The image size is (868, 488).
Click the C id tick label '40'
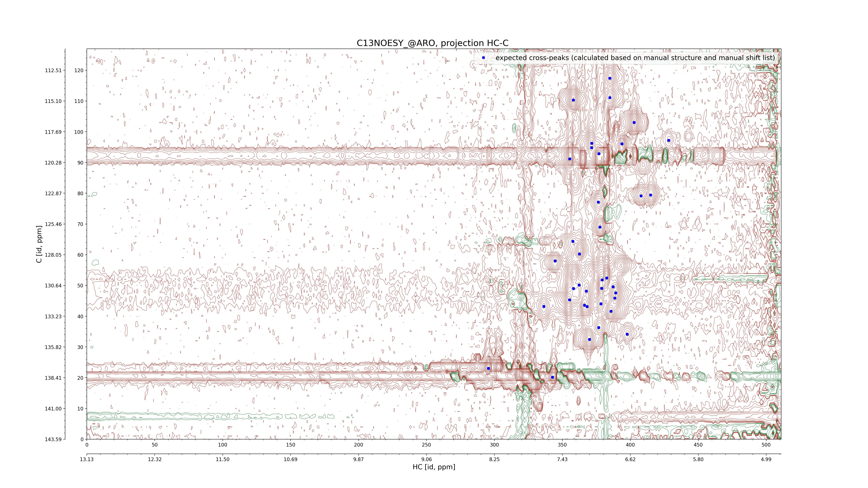[x=80, y=317]
